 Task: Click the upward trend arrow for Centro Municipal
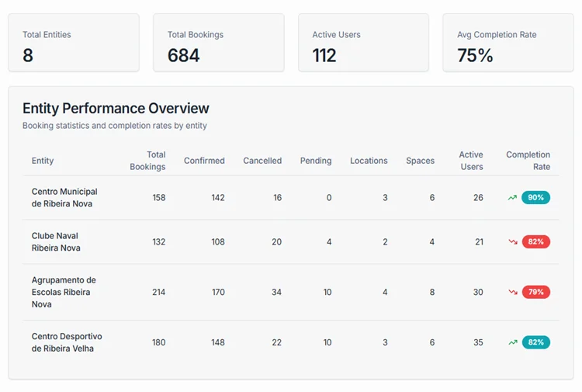click(512, 198)
